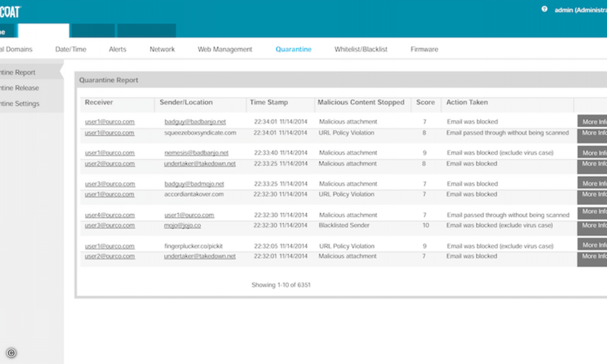The width and height of the screenshot is (607, 364).
Task: Click the Blacklisted Sender cell
Action: pyautogui.click(x=344, y=225)
